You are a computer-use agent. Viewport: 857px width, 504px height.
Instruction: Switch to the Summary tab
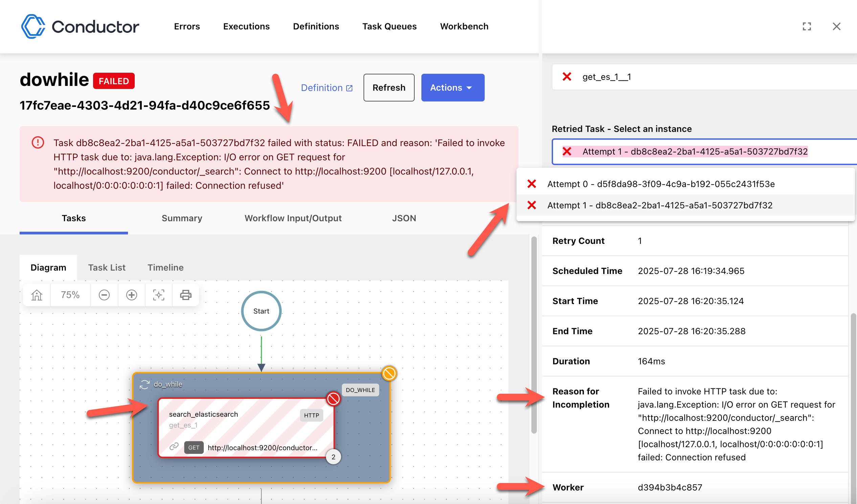[182, 218]
